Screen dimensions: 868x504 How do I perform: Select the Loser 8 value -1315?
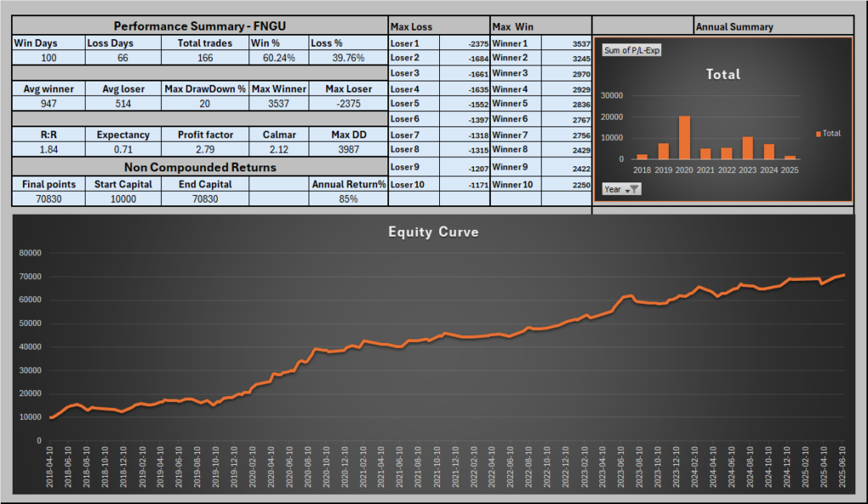(x=465, y=150)
